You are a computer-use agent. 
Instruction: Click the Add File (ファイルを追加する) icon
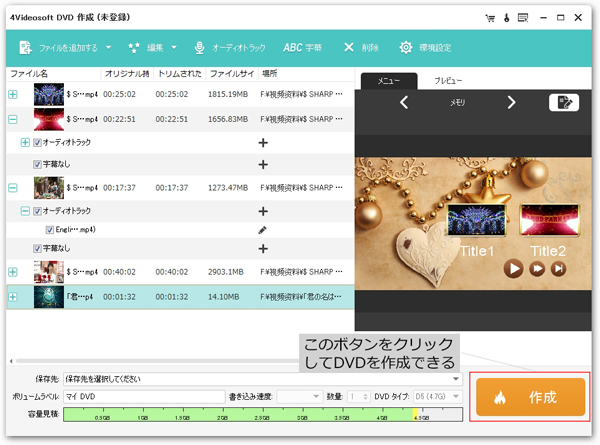point(26,47)
